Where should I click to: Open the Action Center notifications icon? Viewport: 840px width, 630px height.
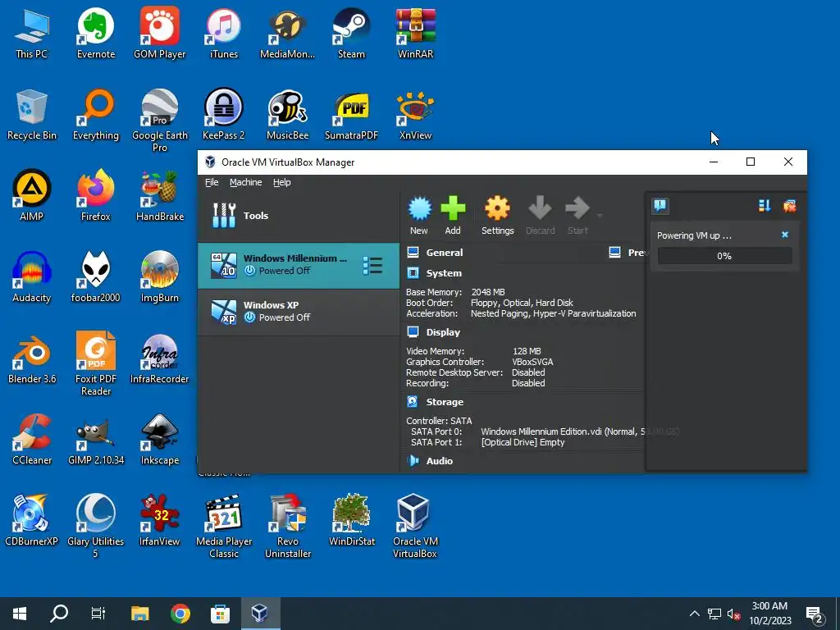point(815,614)
